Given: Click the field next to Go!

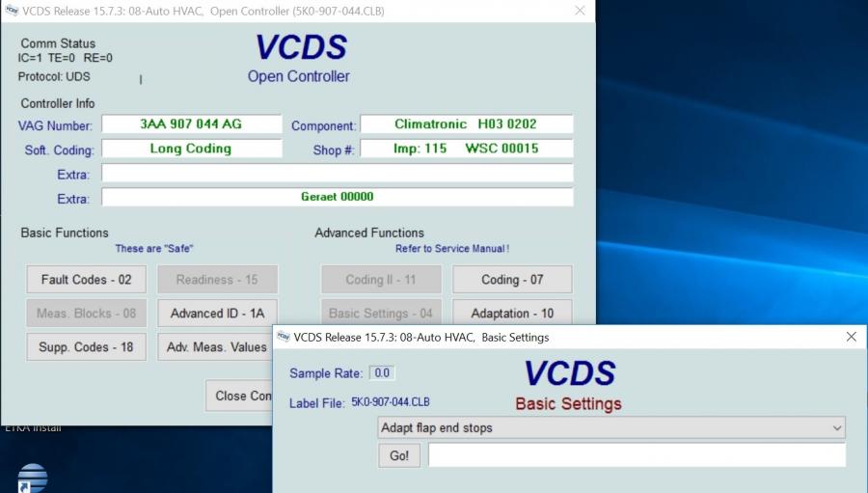Looking at the screenshot, I should [x=637, y=455].
